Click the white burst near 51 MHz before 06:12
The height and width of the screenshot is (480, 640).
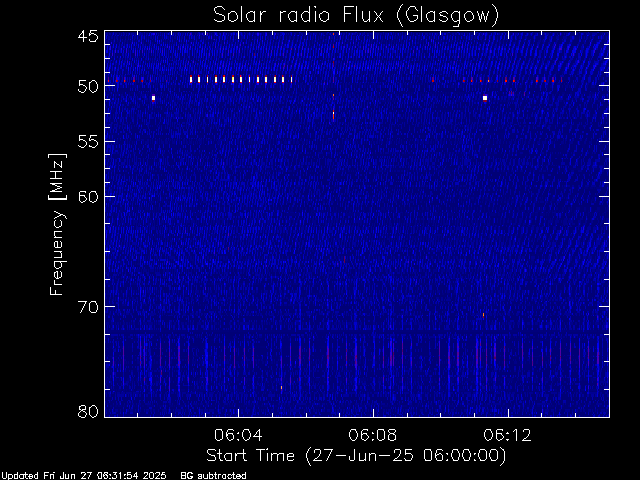point(485,98)
